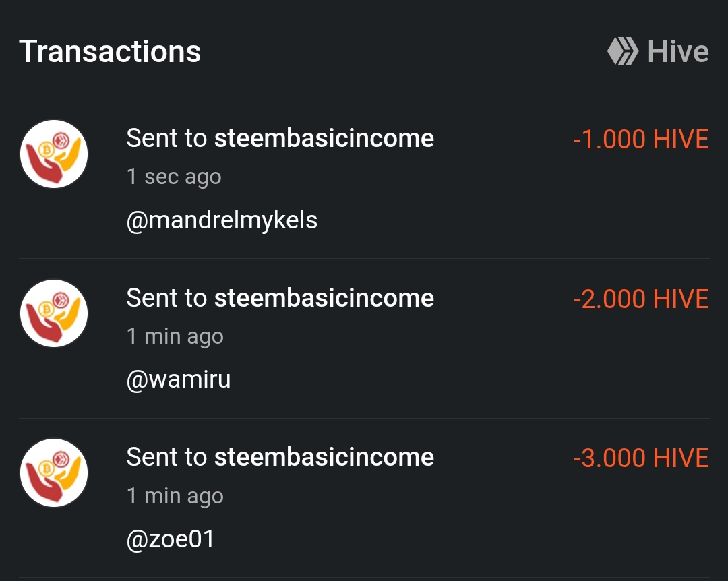This screenshot has height=581, width=728.
Task: Tap avatar icon beside @wamiru transaction
Action: pyautogui.click(x=54, y=313)
